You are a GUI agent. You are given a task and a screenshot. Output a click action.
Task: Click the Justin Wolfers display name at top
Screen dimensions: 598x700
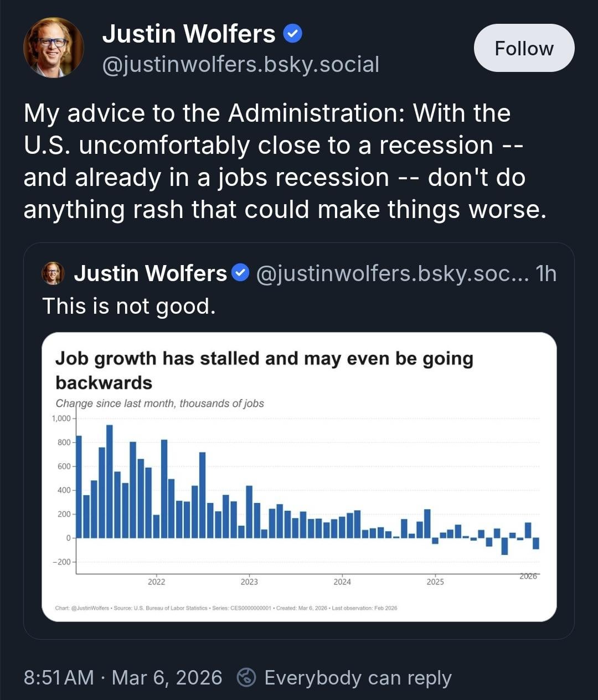[x=189, y=34]
